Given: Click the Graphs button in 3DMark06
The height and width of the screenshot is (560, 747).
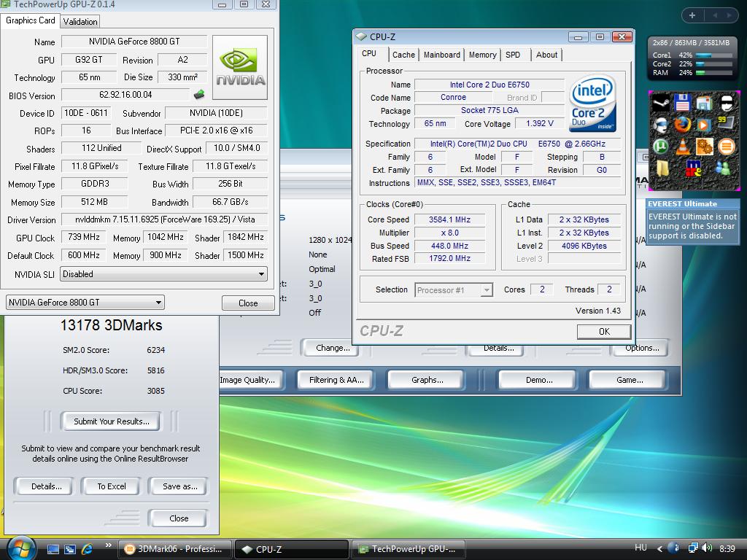Looking at the screenshot, I should 427,380.
